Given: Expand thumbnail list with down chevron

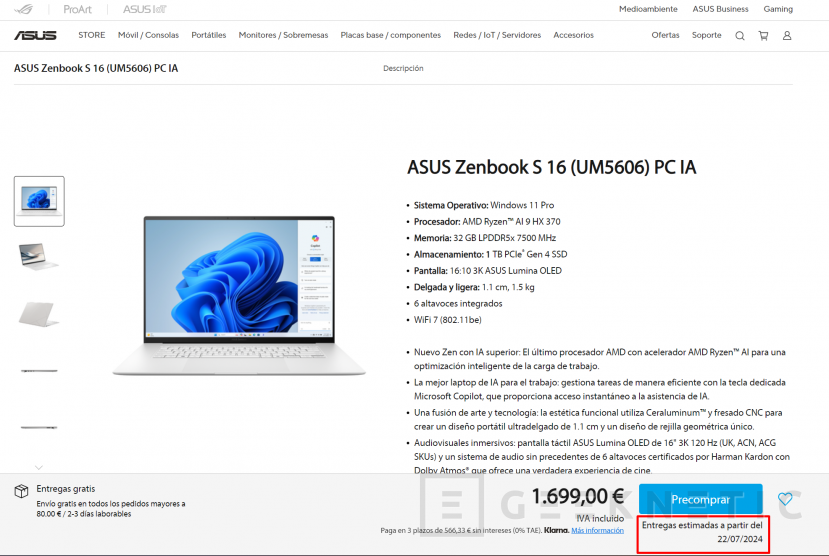Looking at the screenshot, I should click(39, 467).
